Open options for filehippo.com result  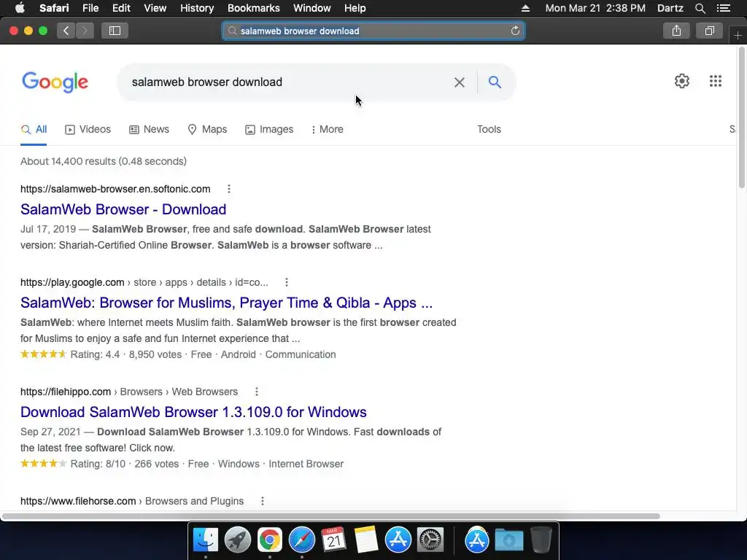[256, 392]
